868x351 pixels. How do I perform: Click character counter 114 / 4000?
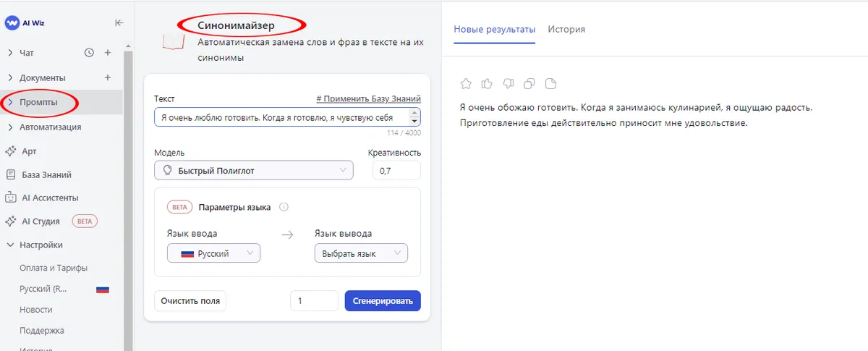point(402,132)
